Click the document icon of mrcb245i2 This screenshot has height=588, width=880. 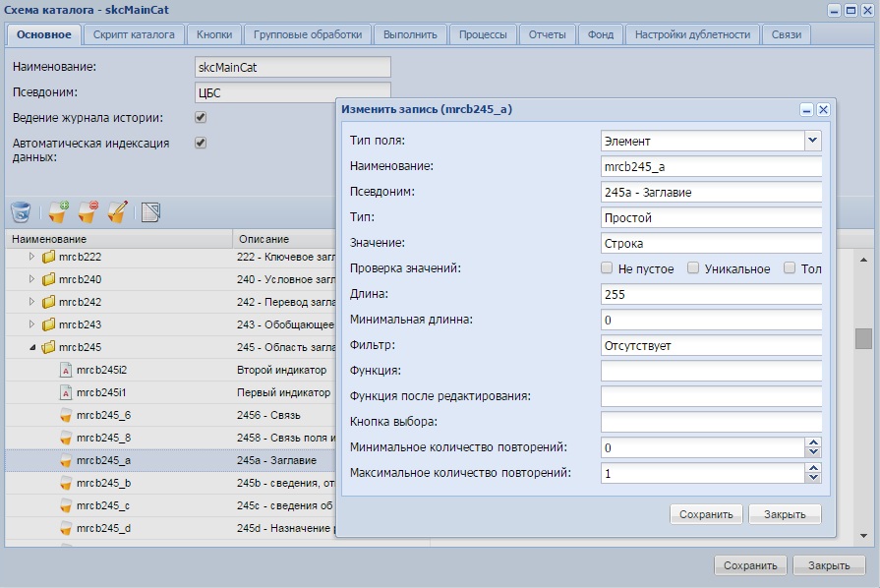pyautogui.click(x=66, y=371)
